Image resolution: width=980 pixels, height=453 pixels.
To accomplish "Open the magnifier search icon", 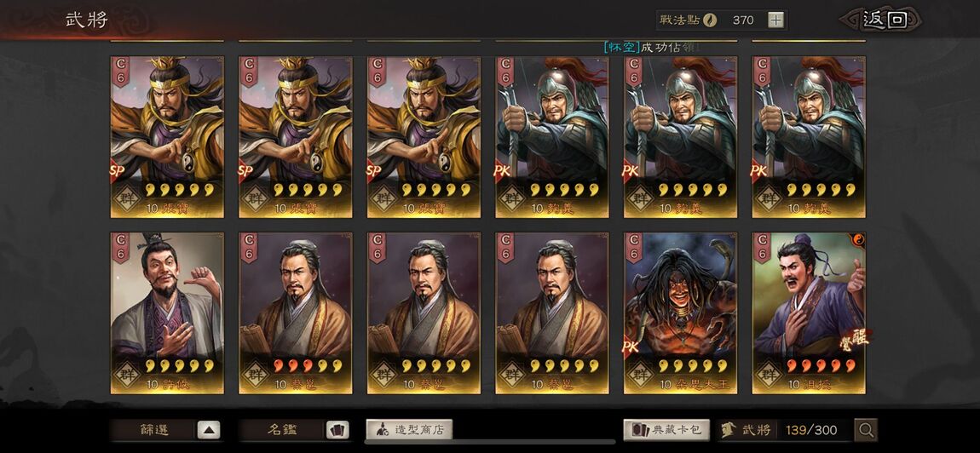I will 866,430.
